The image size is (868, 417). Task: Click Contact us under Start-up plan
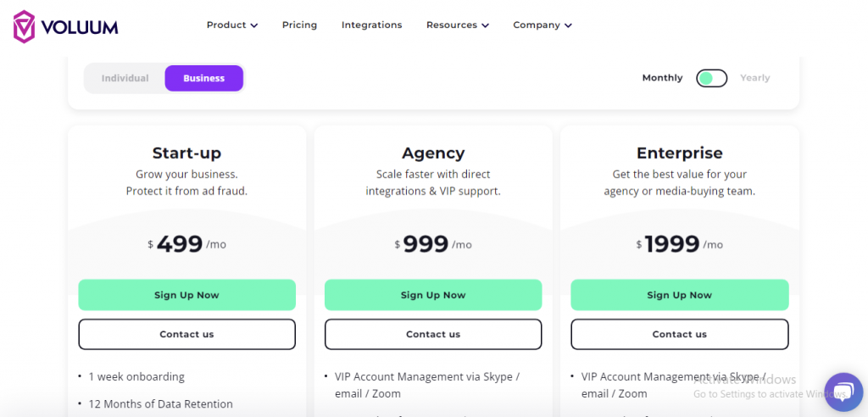187,334
